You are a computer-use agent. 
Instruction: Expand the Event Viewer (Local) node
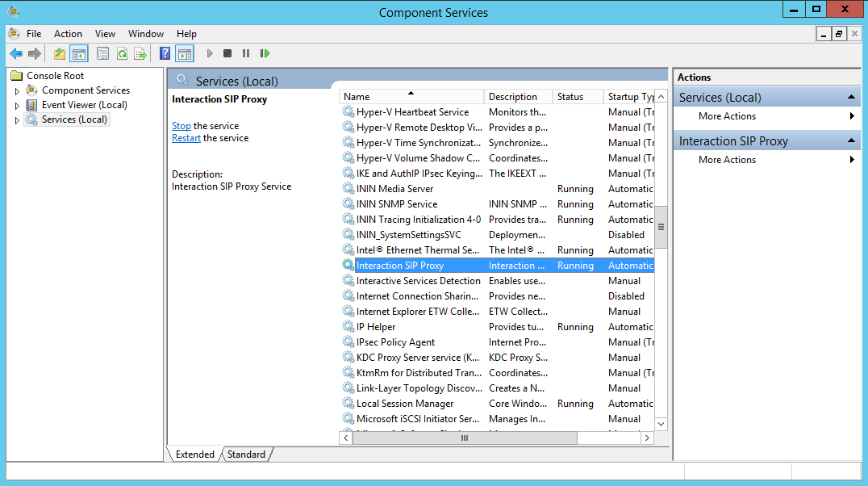17,106
